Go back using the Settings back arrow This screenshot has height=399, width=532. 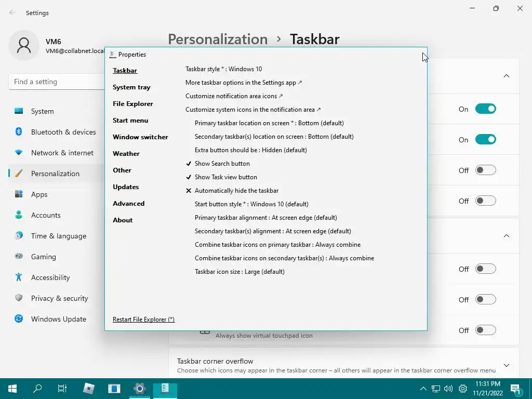tap(12, 12)
